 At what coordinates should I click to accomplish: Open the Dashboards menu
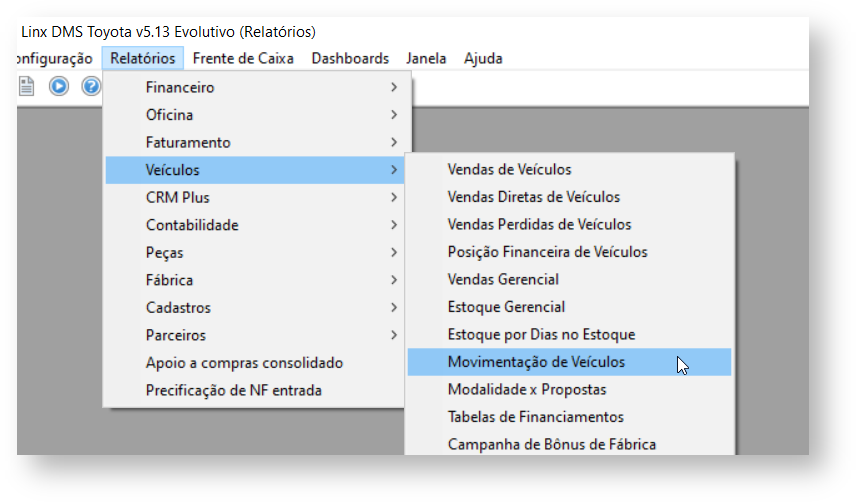[x=350, y=58]
